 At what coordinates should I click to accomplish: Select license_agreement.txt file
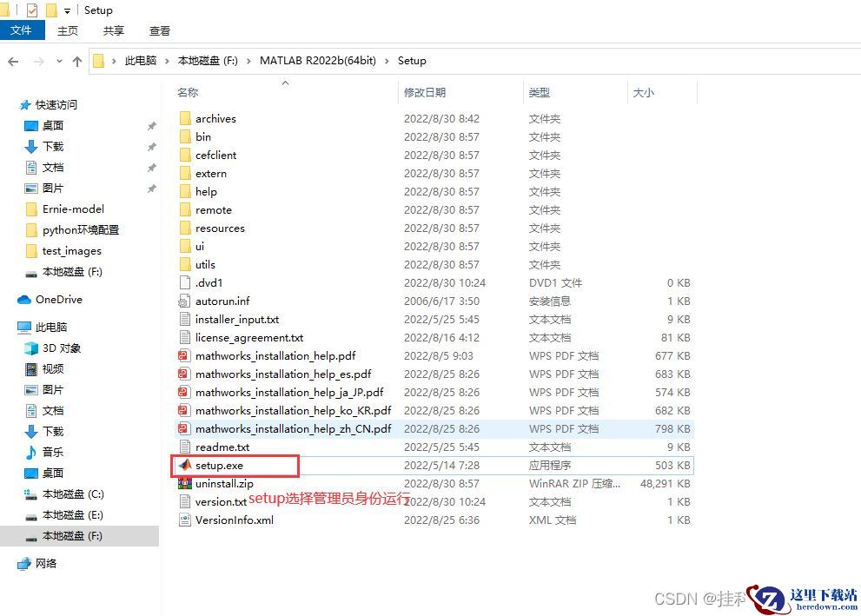[x=249, y=338]
